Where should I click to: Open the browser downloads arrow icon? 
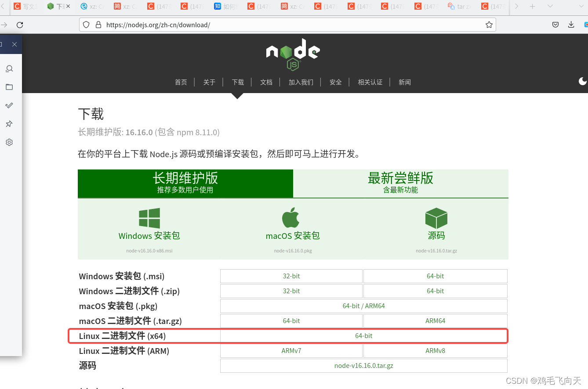pyautogui.click(x=571, y=25)
